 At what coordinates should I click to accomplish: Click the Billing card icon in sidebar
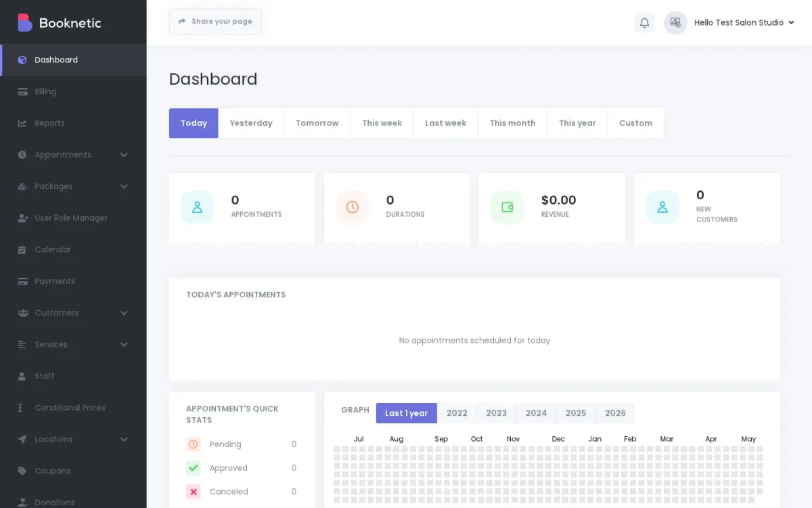22,91
